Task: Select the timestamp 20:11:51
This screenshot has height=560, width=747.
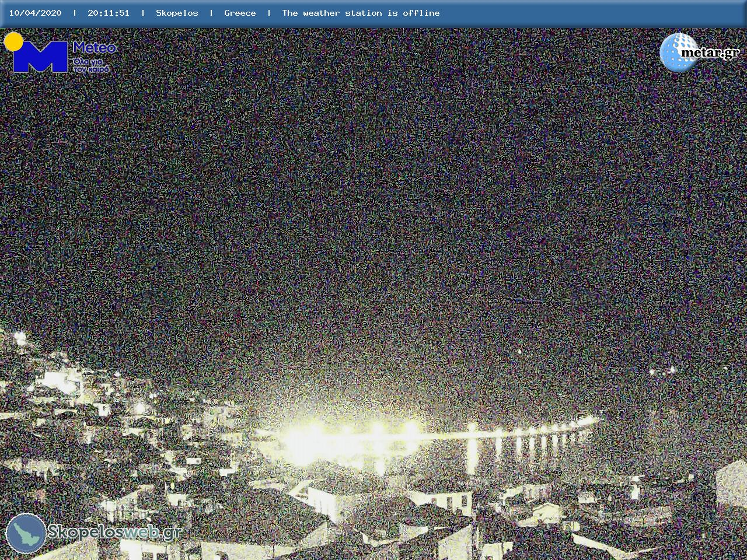Action: (109, 13)
